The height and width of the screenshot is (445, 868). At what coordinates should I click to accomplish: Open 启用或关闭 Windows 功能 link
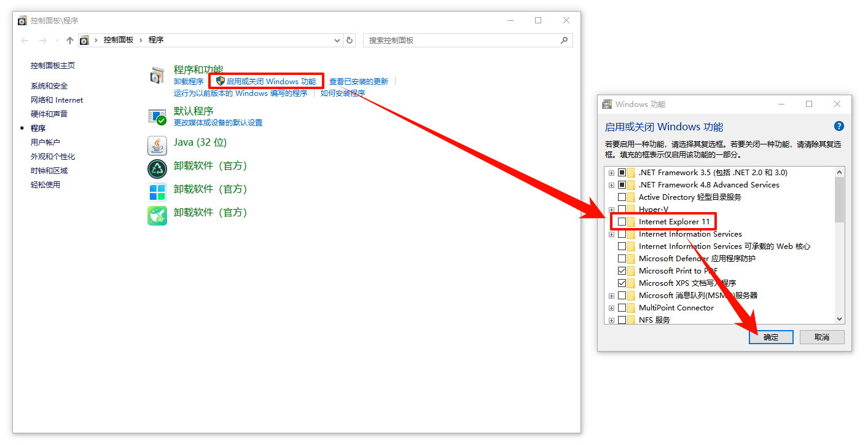[x=272, y=81]
